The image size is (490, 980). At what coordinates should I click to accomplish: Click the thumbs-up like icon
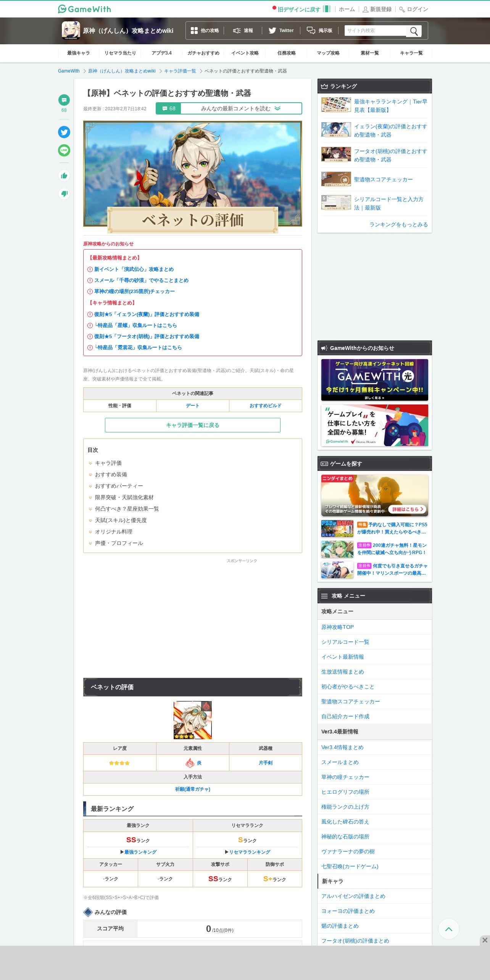coord(64,176)
